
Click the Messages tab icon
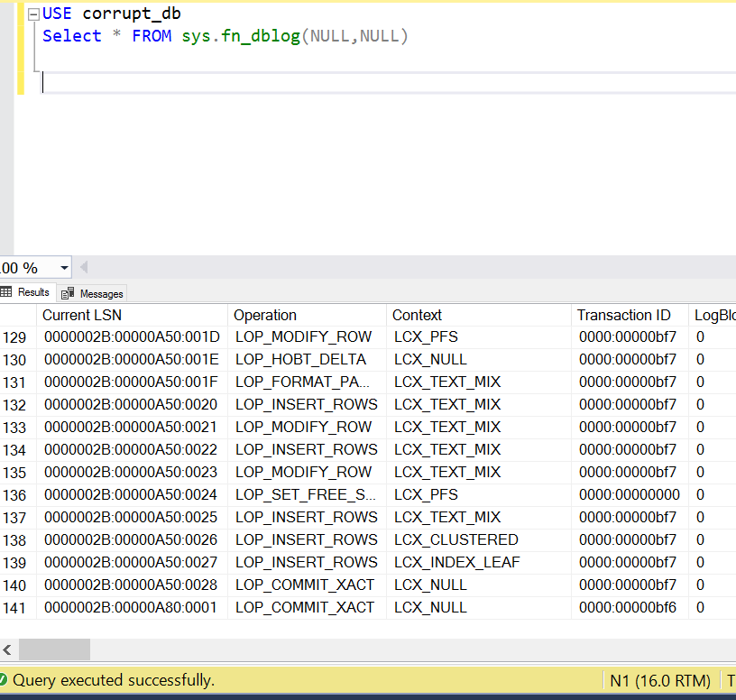pyautogui.click(x=68, y=293)
